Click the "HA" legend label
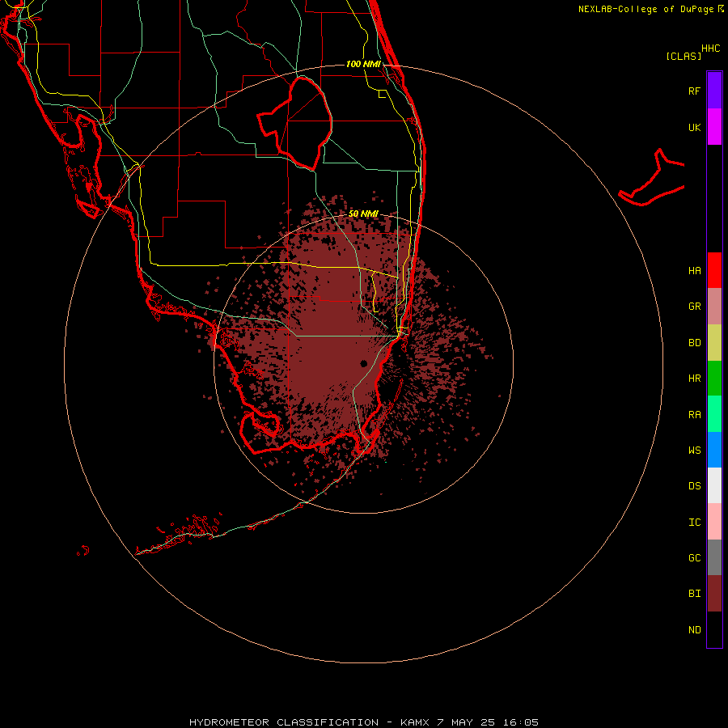This screenshot has height=728, width=728. (x=694, y=270)
